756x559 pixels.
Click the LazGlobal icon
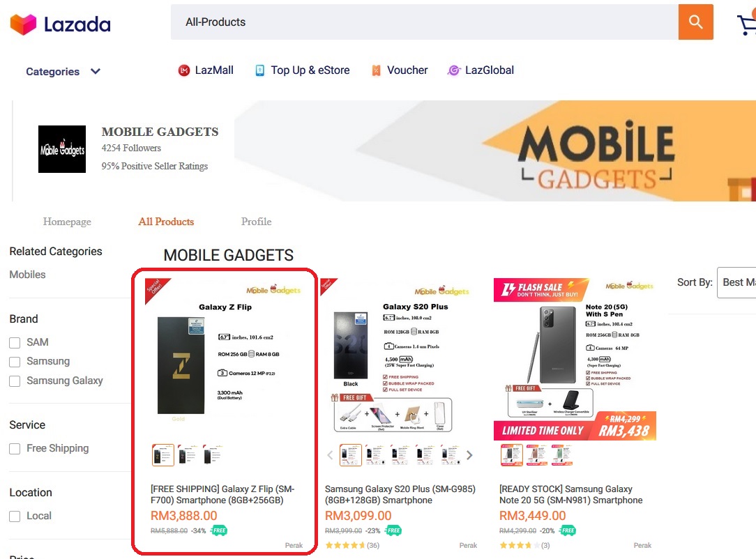point(454,70)
